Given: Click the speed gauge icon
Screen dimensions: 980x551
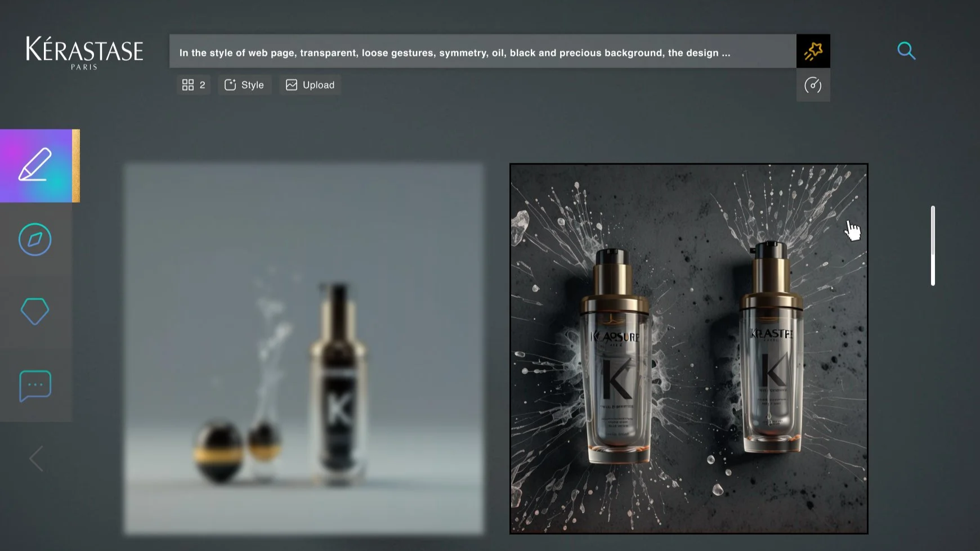Looking at the screenshot, I should click(x=813, y=86).
